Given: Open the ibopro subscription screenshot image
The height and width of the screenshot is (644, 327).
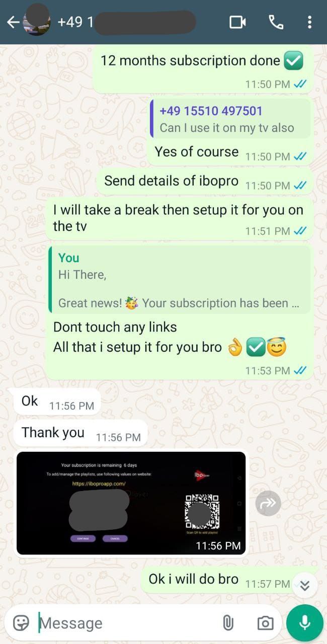Looking at the screenshot, I should [x=131, y=503].
